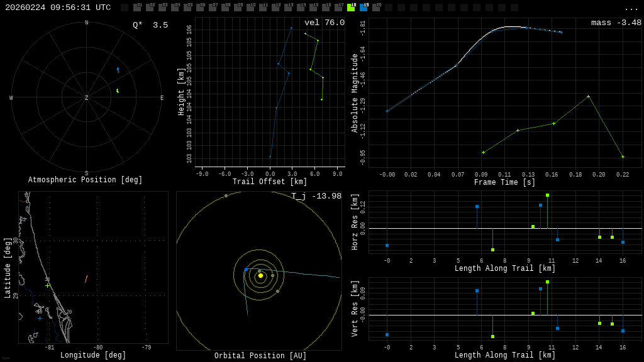Image resolution: width=644 pixels, height=362 pixels.
Task: Click the N compass label in polar plot
Action: click(x=86, y=23)
